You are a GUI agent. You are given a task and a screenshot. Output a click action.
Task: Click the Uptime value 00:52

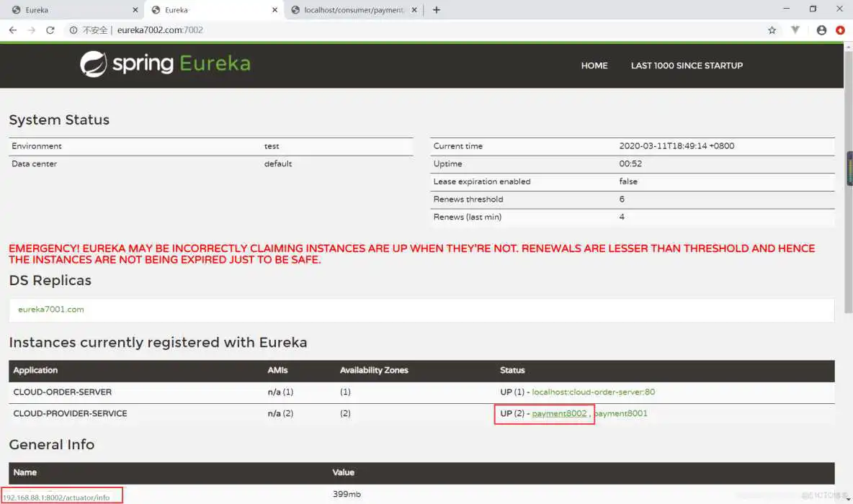click(x=630, y=163)
